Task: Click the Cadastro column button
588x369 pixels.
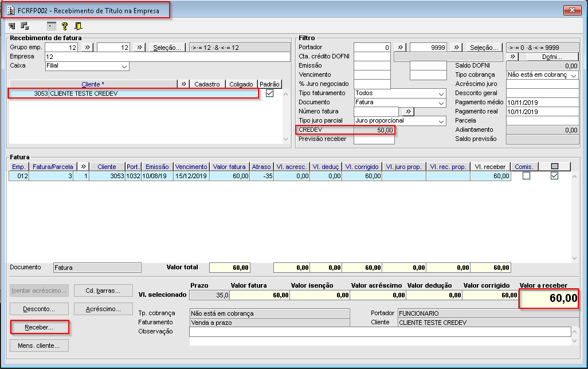Action: pyautogui.click(x=207, y=84)
